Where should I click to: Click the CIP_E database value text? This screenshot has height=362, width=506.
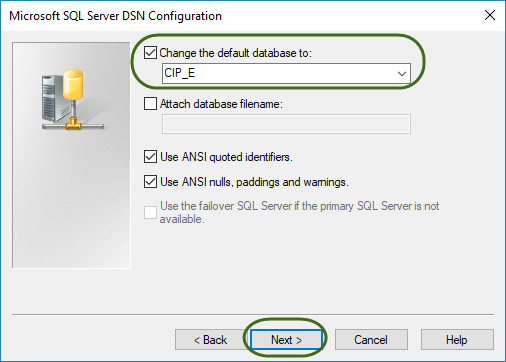tap(180, 73)
